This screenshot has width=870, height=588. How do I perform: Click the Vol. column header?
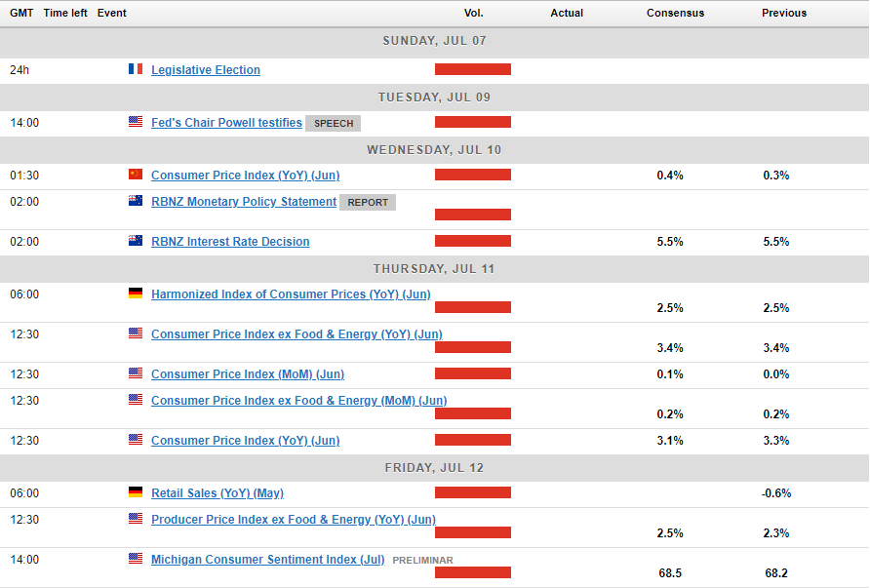tap(474, 14)
